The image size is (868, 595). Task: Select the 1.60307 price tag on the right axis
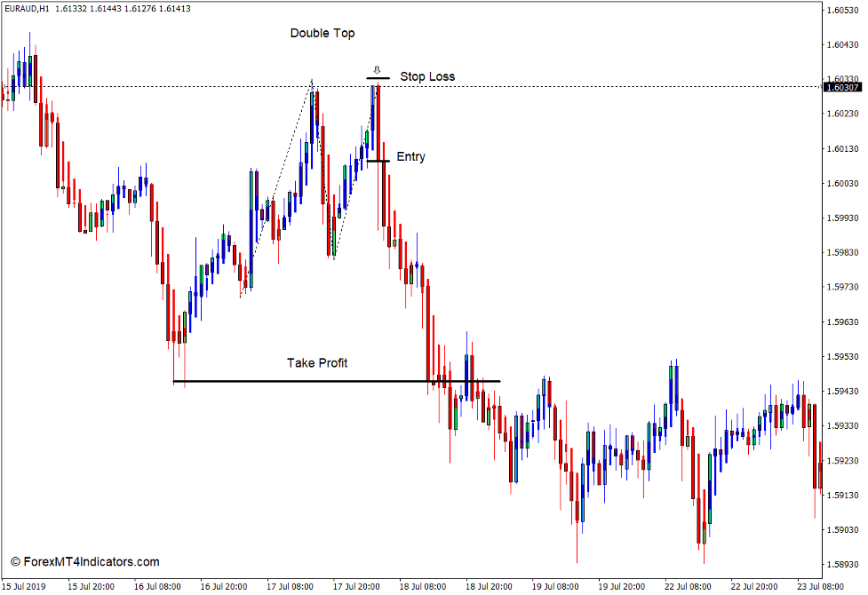click(841, 88)
